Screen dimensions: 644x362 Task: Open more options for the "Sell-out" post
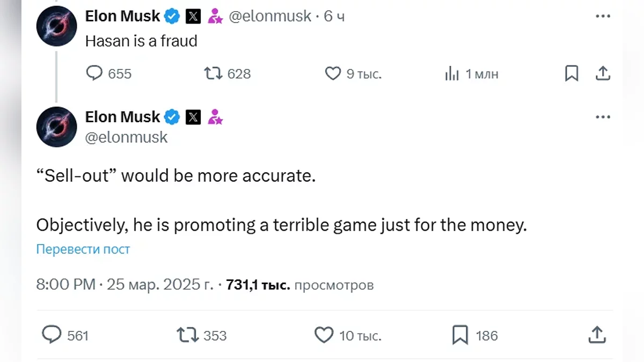tap(603, 117)
